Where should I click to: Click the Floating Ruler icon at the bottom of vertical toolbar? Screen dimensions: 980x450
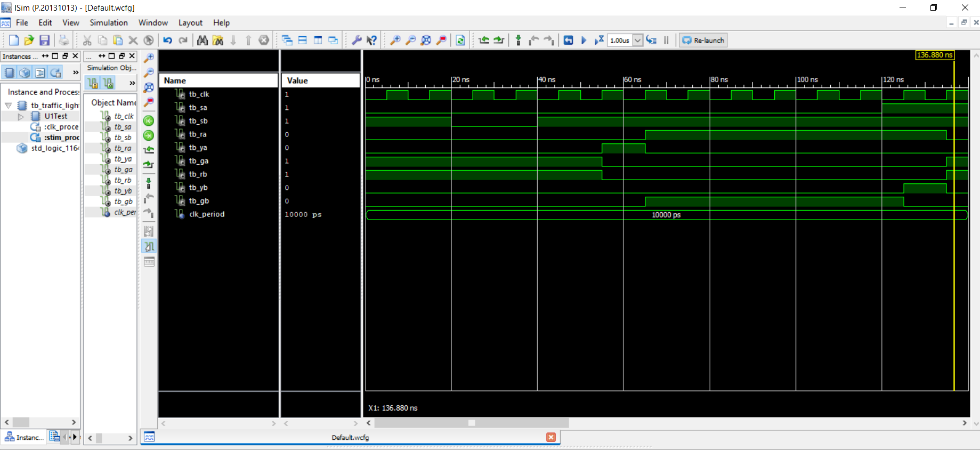point(149,261)
